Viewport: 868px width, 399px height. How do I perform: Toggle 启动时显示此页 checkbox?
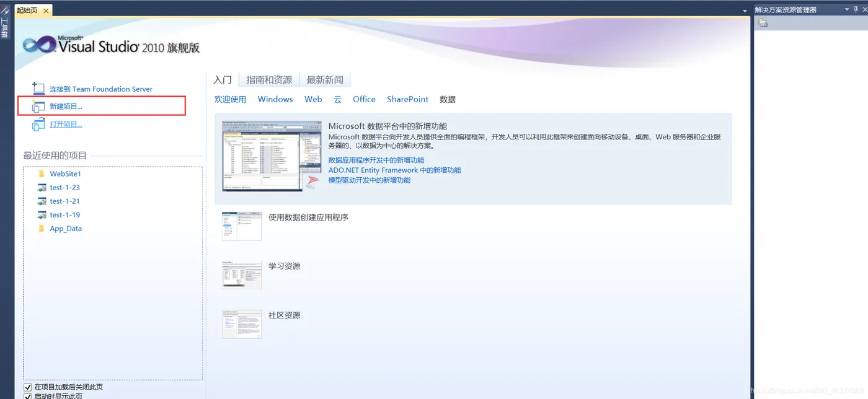[x=27, y=397]
